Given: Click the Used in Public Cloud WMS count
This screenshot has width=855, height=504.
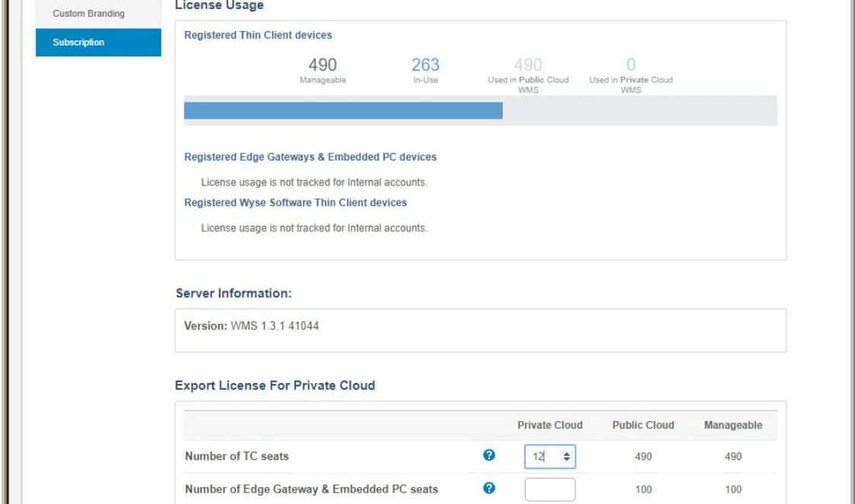Looking at the screenshot, I should [x=528, y=65].
